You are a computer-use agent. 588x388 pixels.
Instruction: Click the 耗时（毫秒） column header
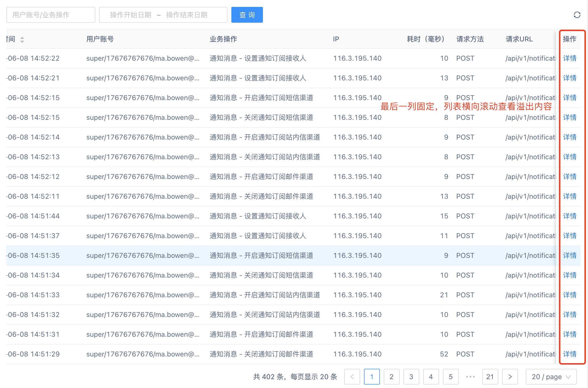click(x=426, y=39)
